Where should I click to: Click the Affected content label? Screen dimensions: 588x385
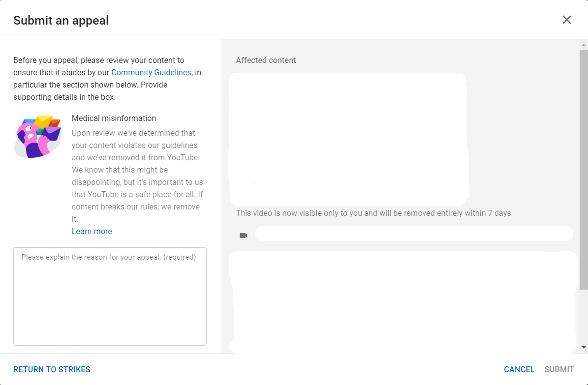tap(266, 60)
